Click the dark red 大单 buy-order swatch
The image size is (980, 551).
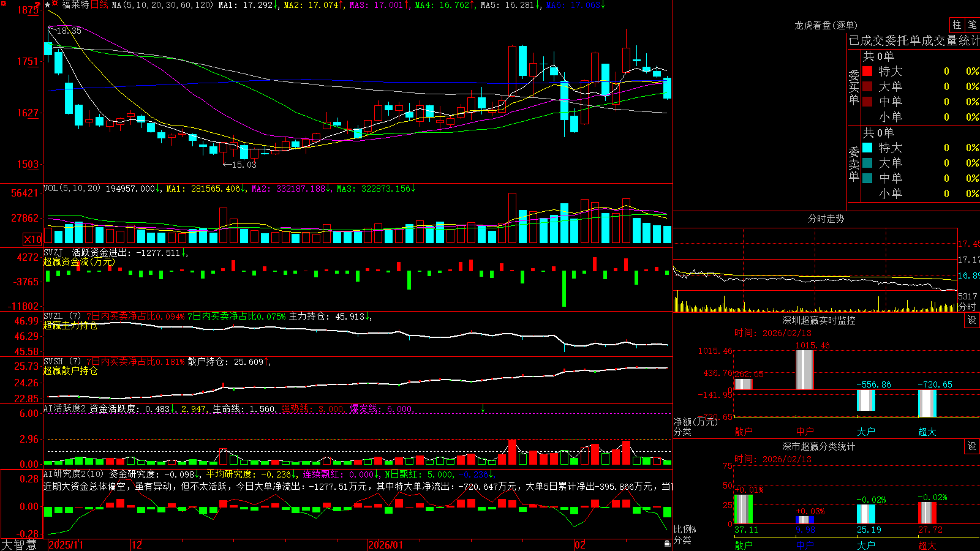867,86
